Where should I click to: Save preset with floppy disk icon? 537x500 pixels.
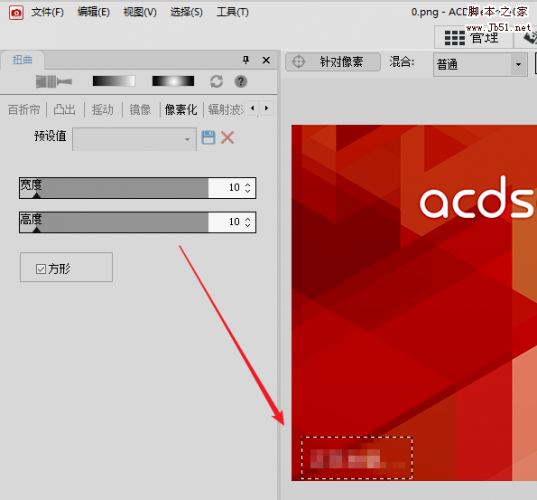point(208,138)
